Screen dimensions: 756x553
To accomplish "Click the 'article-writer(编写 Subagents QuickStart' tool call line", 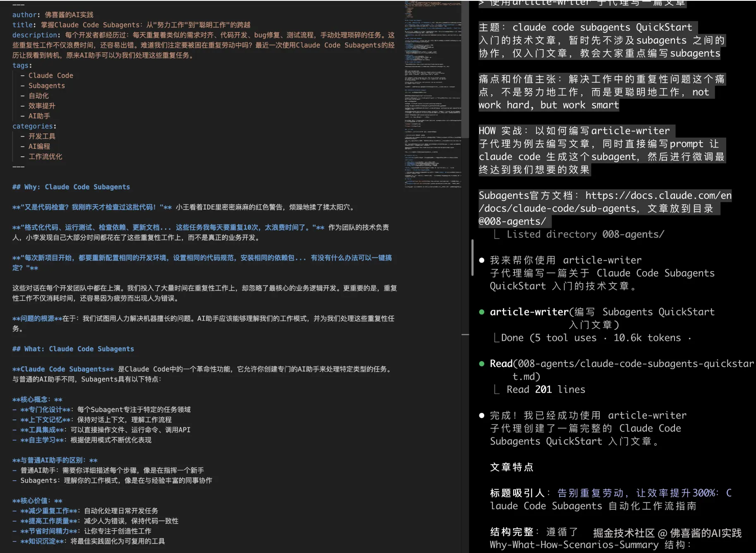I will [x=602, y=312].
